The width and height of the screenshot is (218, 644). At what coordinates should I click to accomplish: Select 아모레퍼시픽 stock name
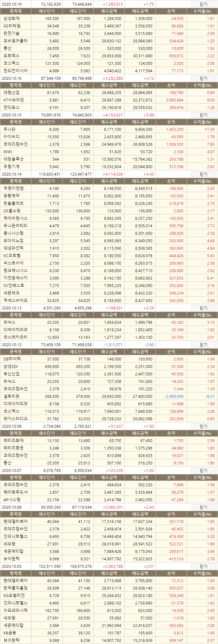tap(16, 610)
